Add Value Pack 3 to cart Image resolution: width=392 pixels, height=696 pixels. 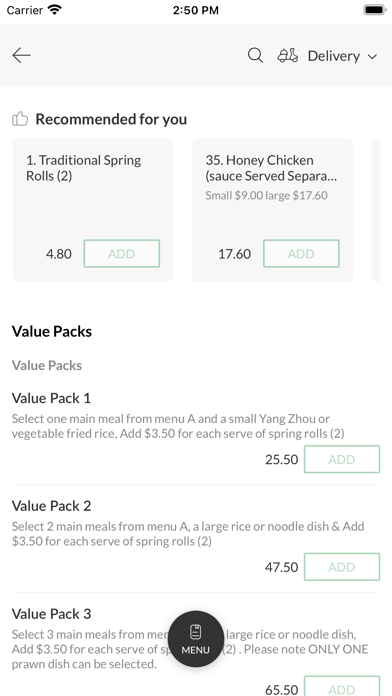tap(342, 686)
